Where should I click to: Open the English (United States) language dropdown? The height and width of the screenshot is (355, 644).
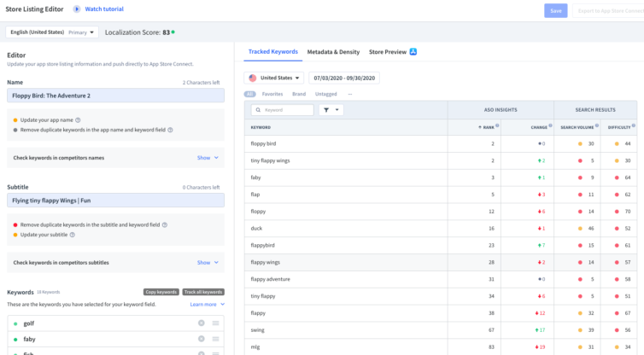52,32
